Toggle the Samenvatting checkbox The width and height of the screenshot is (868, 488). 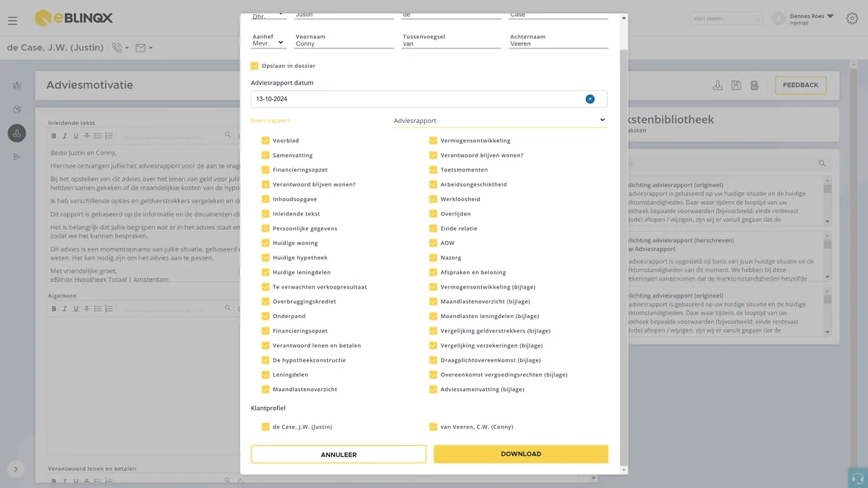click(265, 155)
